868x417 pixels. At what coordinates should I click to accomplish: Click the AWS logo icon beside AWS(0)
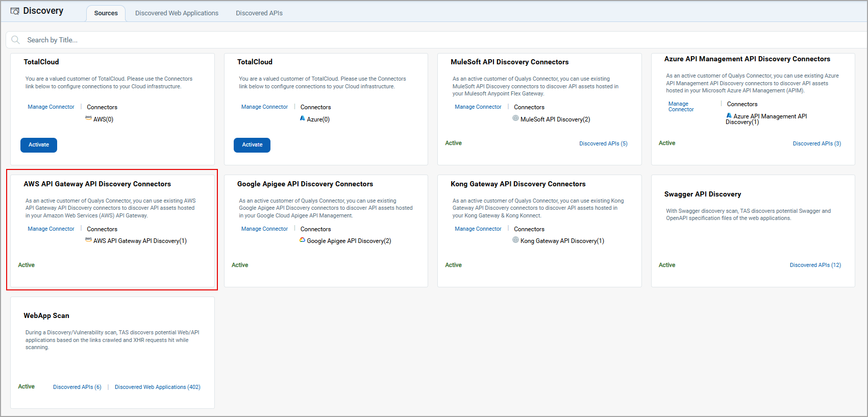click(88, 118)
